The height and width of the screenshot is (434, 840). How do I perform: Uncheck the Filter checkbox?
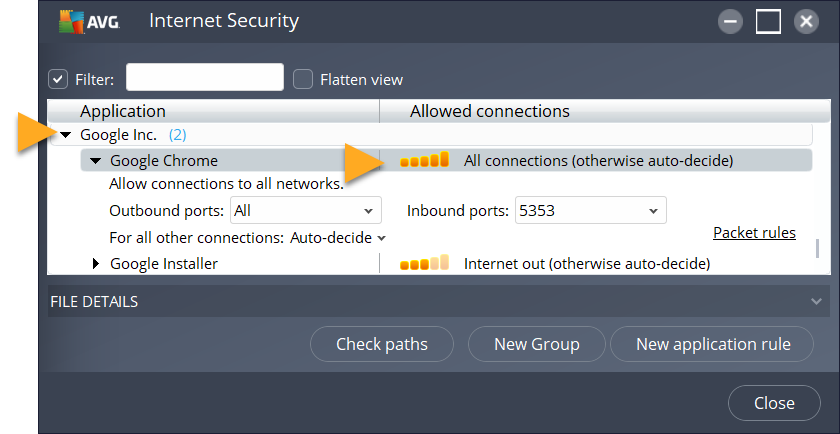pyautogui.click(x=58, y=79)
